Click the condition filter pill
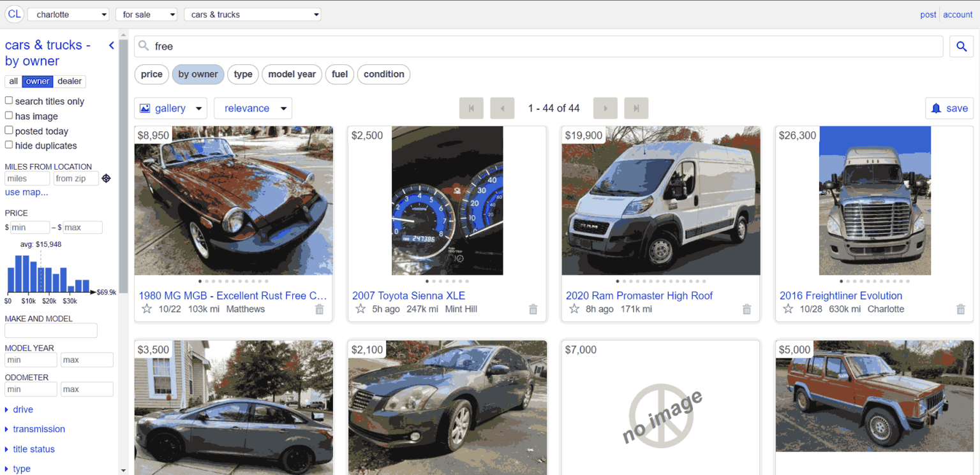Image resolution: width=980 pixels, height=475 pixels. (x=383, y=75)
